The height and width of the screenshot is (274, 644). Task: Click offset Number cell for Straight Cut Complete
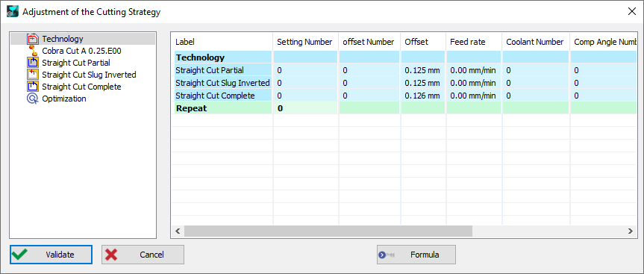[x=369, y=96]
